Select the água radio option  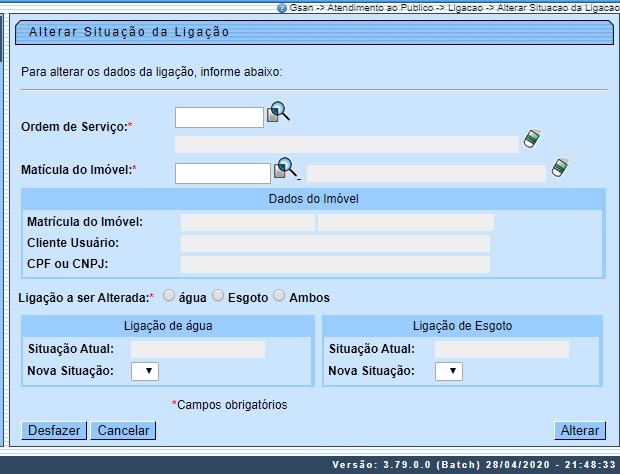(x=169, y=296)
